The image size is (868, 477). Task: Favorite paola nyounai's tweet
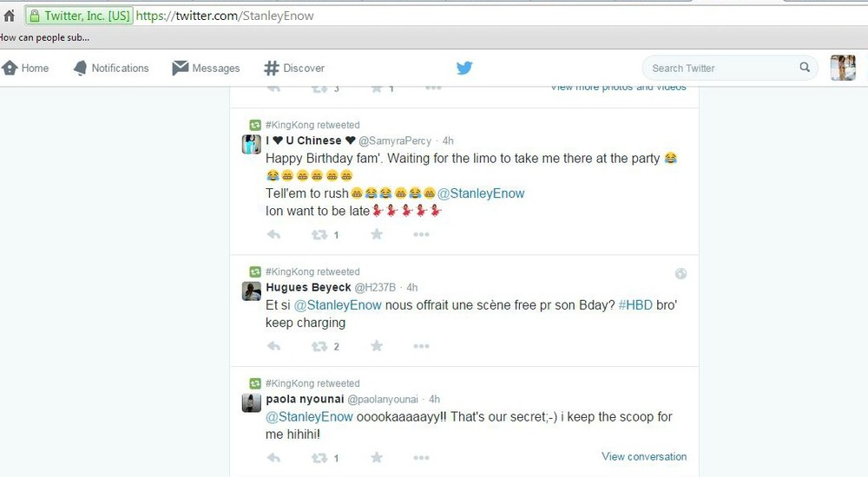click(x=377, y=458)
